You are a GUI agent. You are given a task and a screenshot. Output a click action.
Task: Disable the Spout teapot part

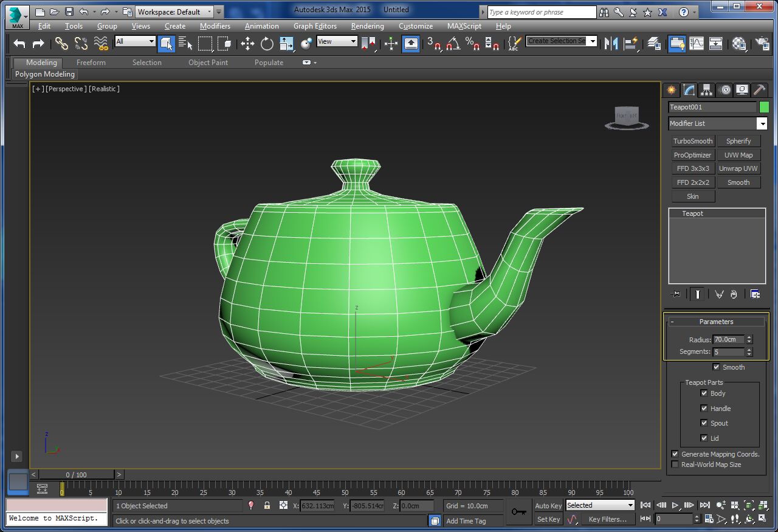coord(704,423)
